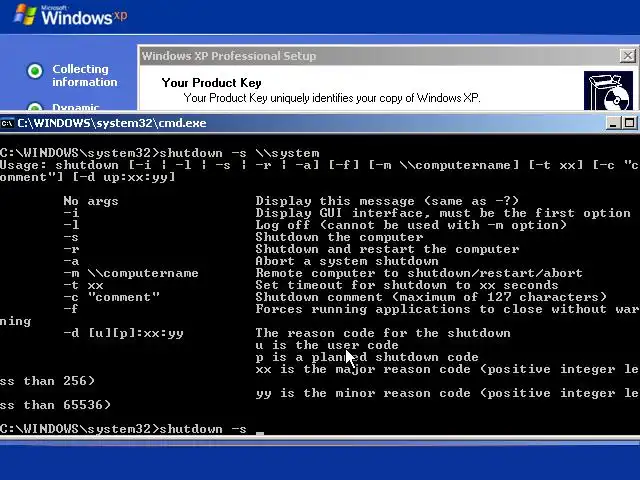Screen dimensions: 640x480
Task: Click the '-d [u][p]:xx:yy' option text
Action: click(123, 333)
